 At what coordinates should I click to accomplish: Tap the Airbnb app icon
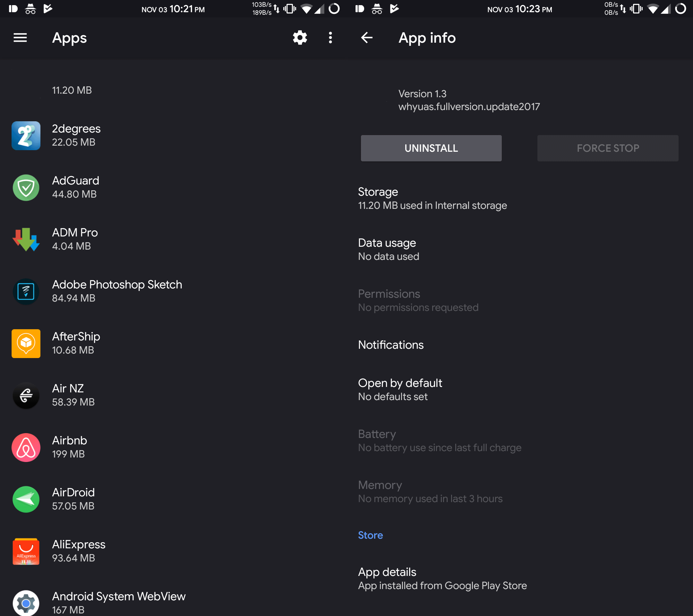pos(26,448)
